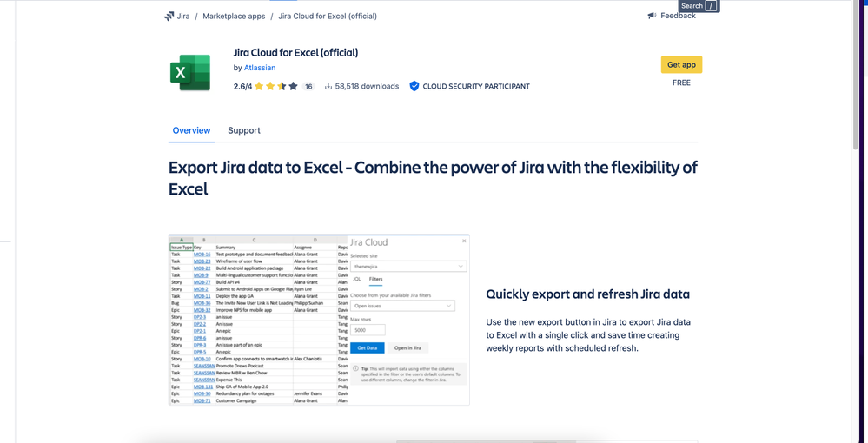Click the Issue Type header cell

[x=182, y=248]
